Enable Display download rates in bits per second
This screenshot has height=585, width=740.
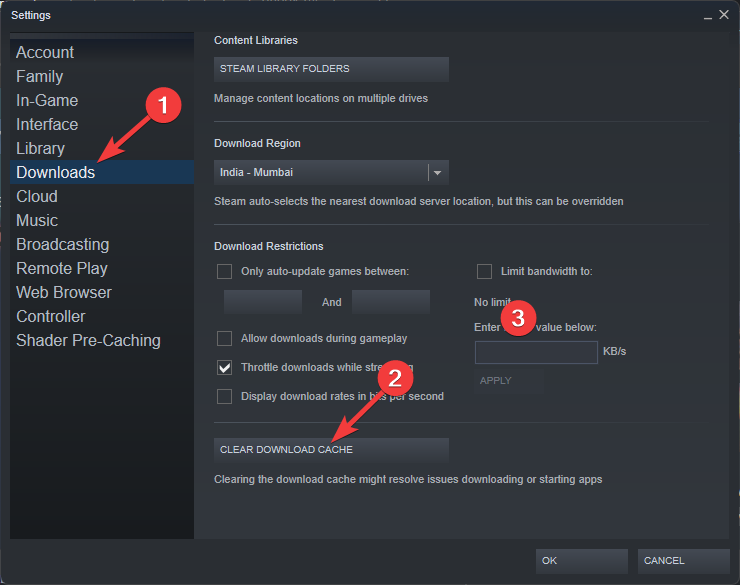pos(224,397)
